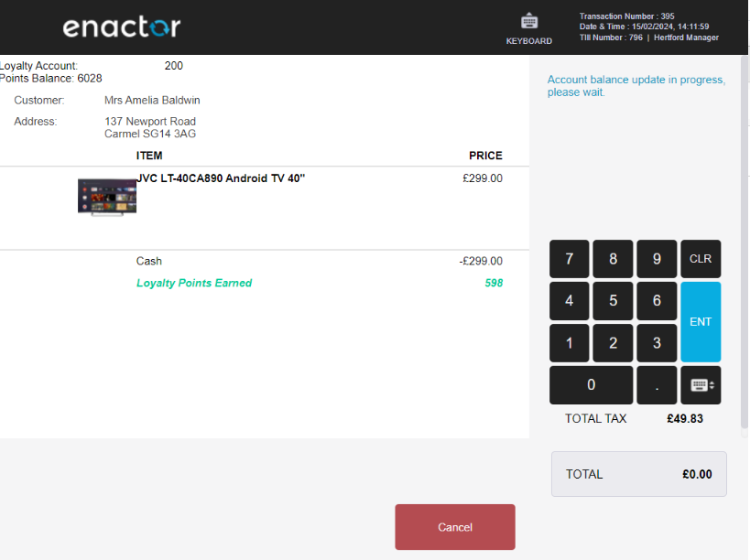Tap number 5 on the keypad

(614, 300)
